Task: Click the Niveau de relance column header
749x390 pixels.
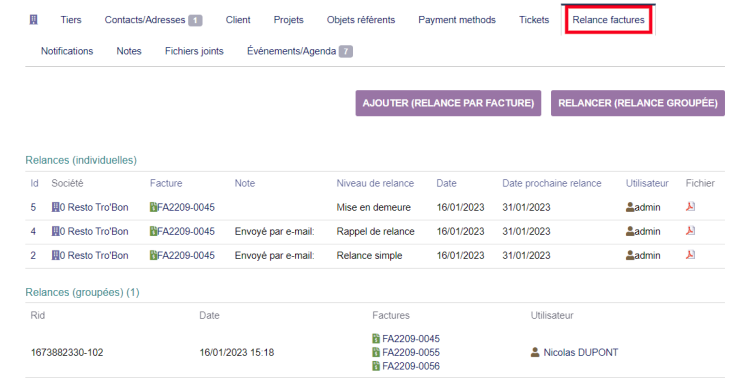Action: point(375,183)
